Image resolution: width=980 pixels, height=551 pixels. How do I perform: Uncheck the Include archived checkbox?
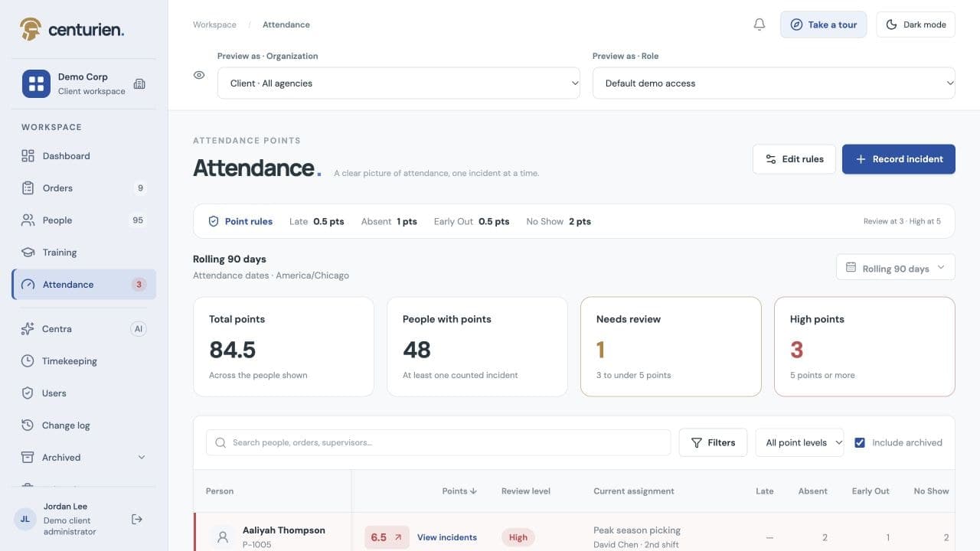coord(860,442)
